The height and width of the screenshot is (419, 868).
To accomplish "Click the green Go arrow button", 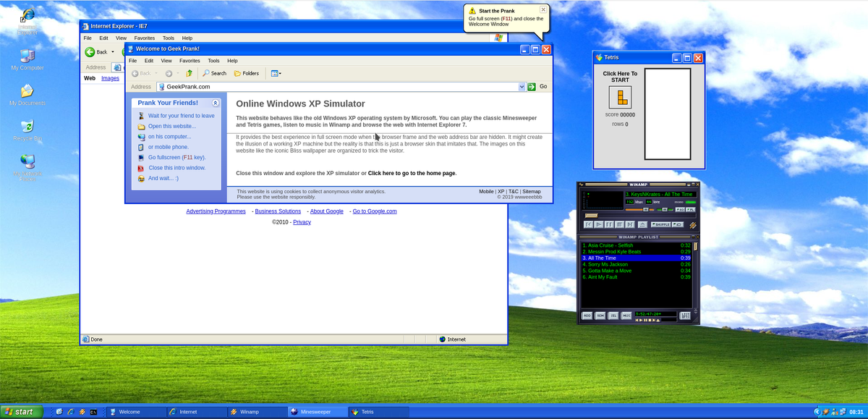I will coord(532,87).
